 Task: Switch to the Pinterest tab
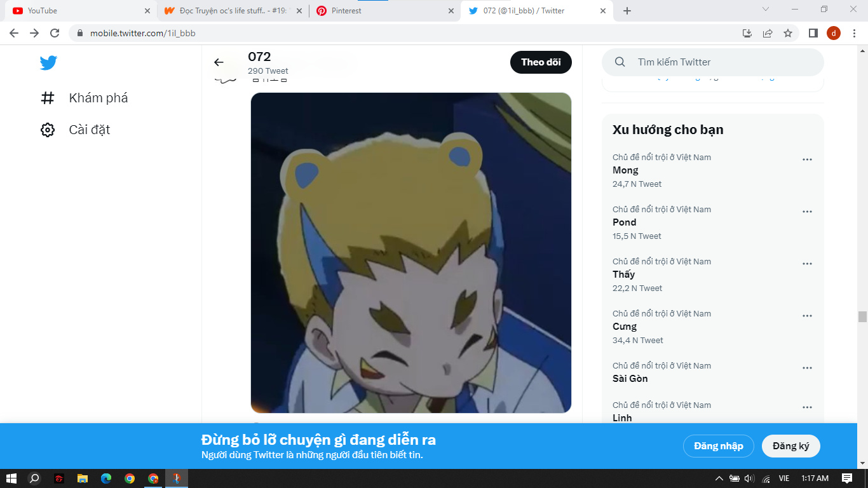[381, 11]
